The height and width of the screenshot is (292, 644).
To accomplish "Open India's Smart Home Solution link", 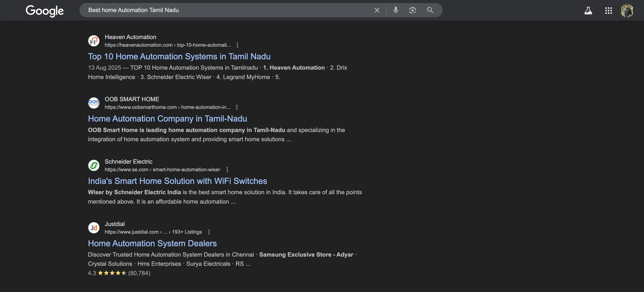I will [177, 181].
